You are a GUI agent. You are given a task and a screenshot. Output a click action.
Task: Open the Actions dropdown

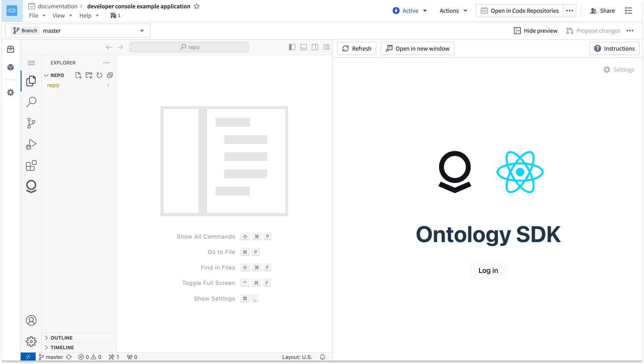pos(454,11)
